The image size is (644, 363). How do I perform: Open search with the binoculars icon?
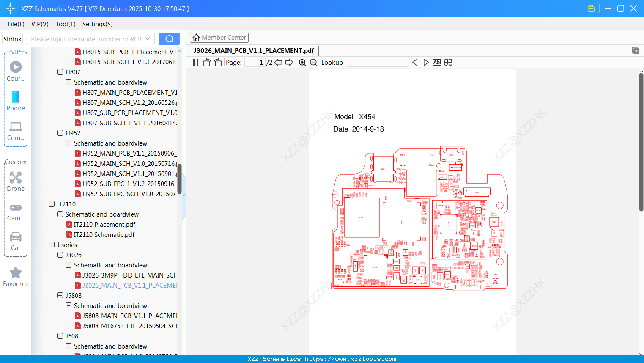pyautogui.click(x=448, y=62)
